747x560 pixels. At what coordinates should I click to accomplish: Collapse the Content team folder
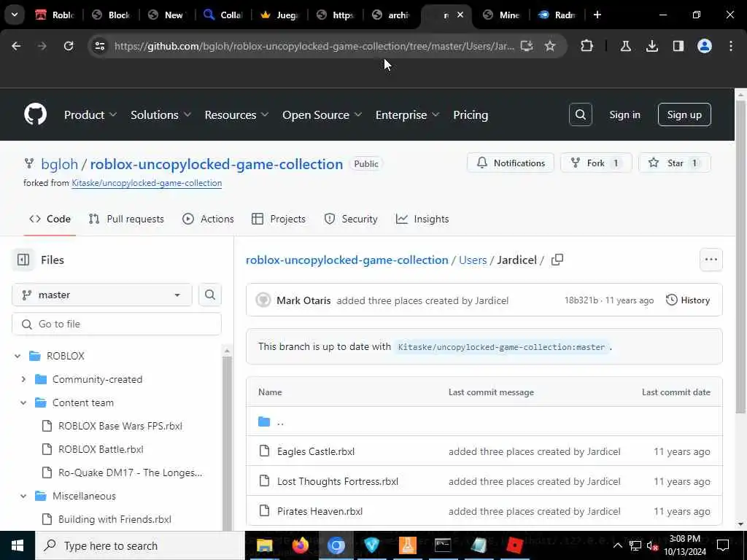pos(23,402)
